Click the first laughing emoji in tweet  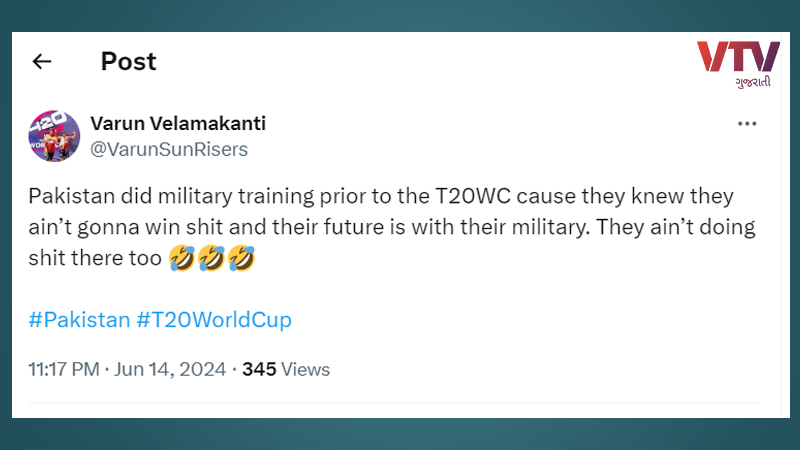click(x=182, y=258)
